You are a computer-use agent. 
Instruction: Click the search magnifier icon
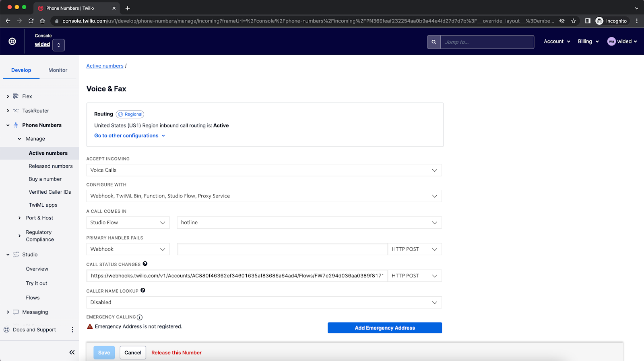(434, 42)
